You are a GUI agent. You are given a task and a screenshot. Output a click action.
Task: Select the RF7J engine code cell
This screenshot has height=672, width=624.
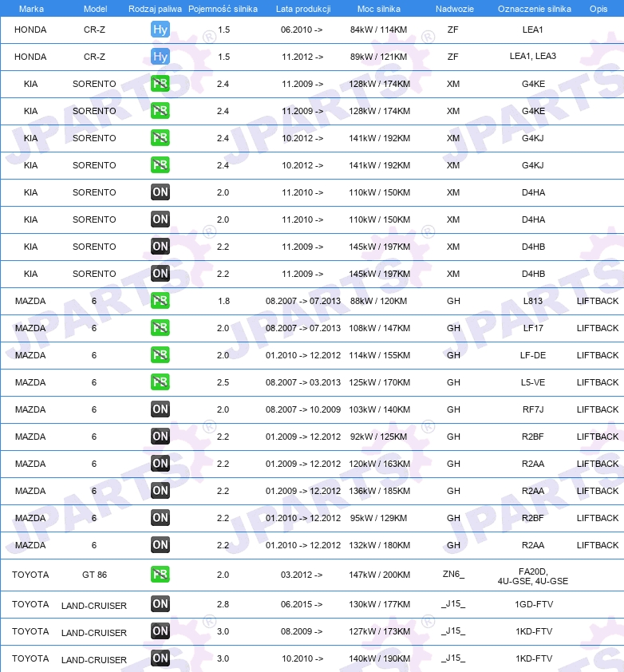[533, 409]
